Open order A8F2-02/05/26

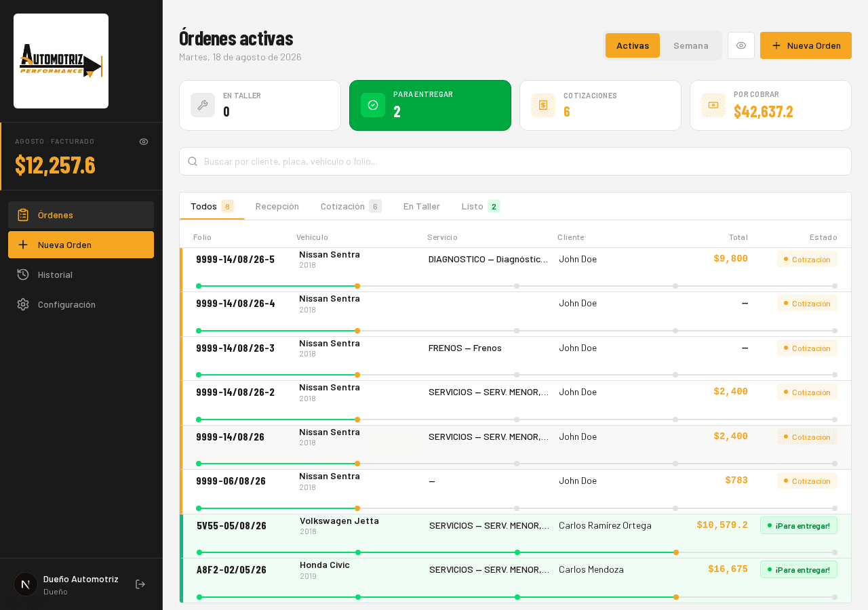pos(515,580)
